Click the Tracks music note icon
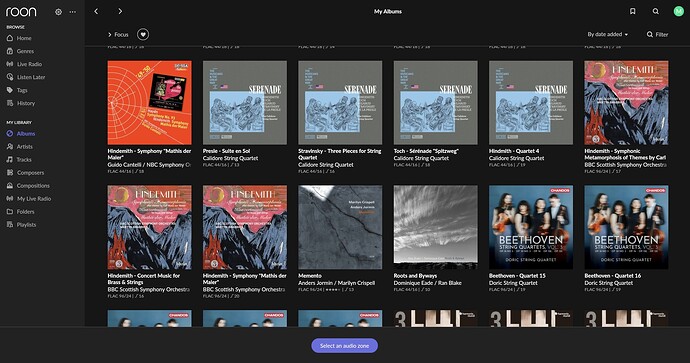 (x=10, y=159)
